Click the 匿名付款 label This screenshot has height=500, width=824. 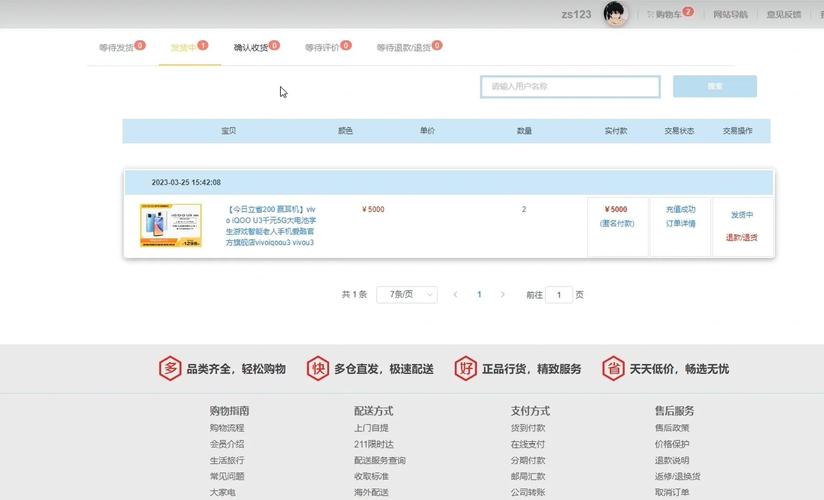(617, 223)
